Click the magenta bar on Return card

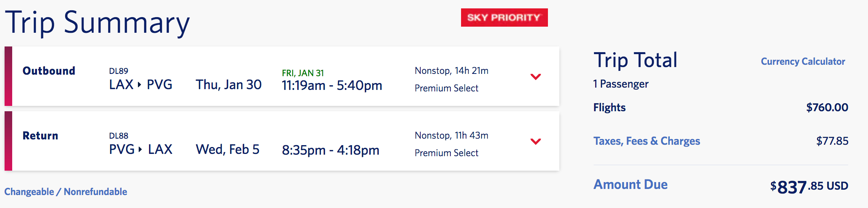pyautogui.click(x=8, y=141)
